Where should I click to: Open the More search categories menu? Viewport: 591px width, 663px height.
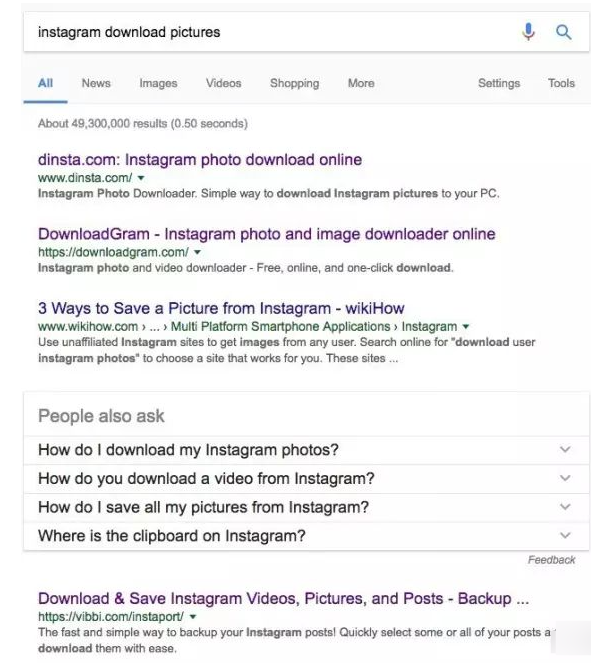[361, 83]
